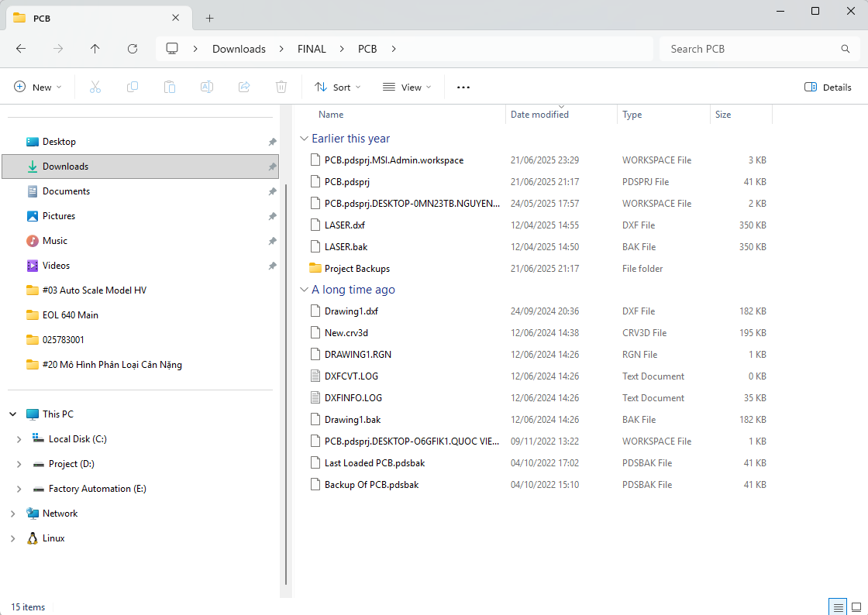Click the Rename icon in toolbar

tap(207, 88)
